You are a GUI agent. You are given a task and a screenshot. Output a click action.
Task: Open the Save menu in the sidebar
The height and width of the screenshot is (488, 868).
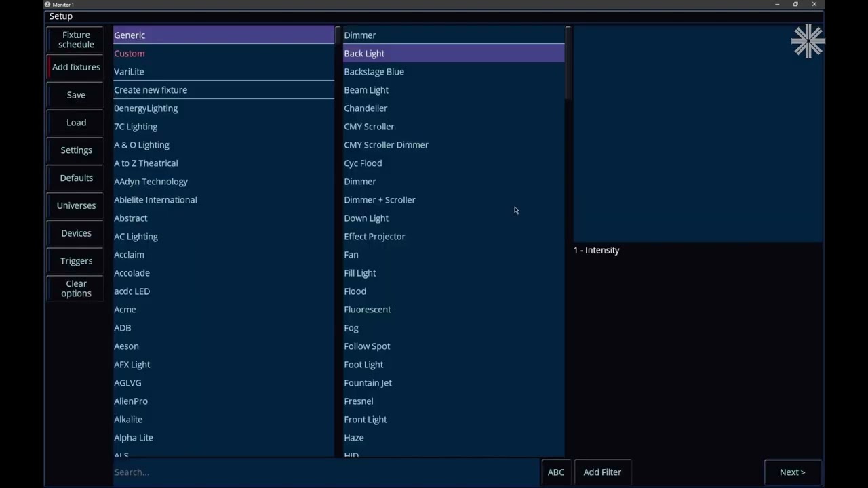point(76,95)
